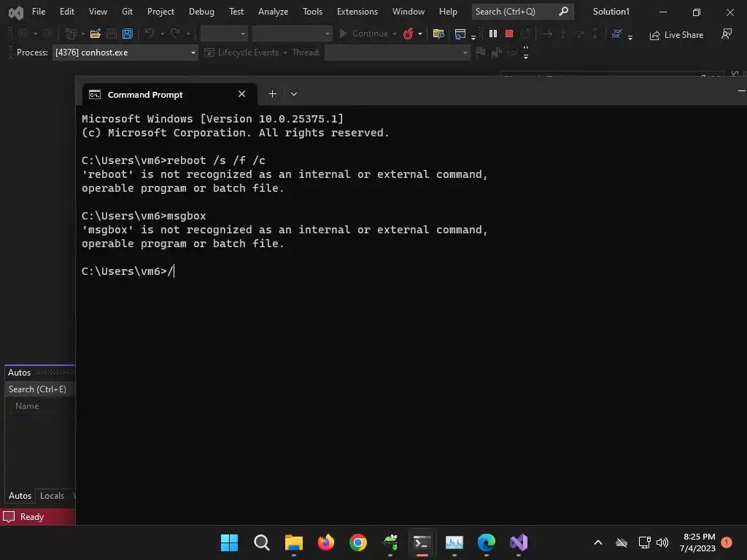Open the File menu

pos(39,12)
